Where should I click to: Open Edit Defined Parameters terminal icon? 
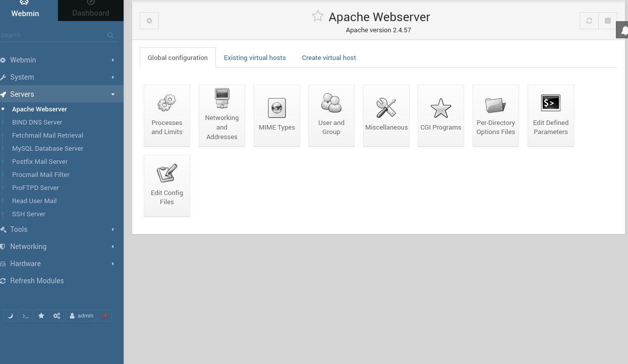click(551, 115)
